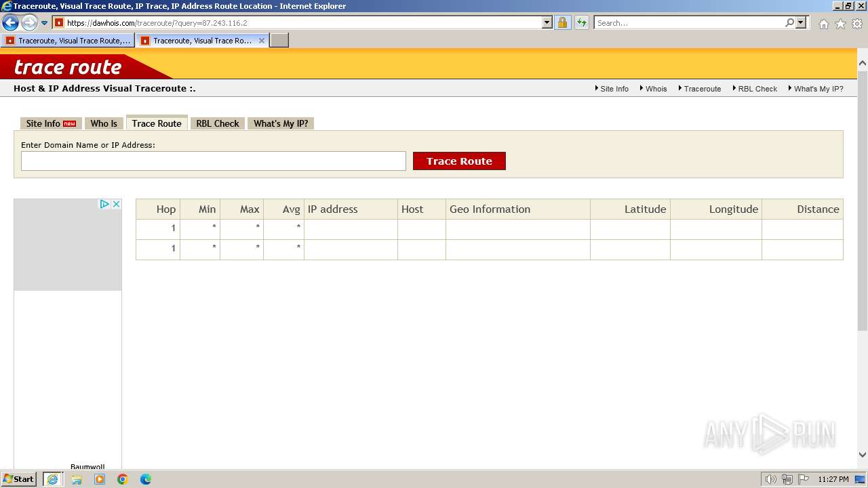Select the Trace Route tab
The height and width of the screenshot is (488, 868).
pyautogui.click(x=157, y=123)
